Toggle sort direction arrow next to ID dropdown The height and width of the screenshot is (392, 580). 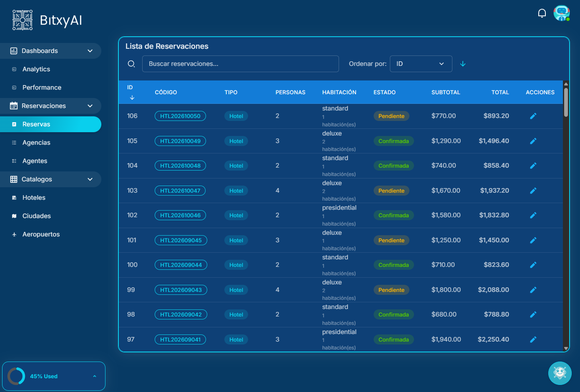pyautogui.click(x=463, y=64)
